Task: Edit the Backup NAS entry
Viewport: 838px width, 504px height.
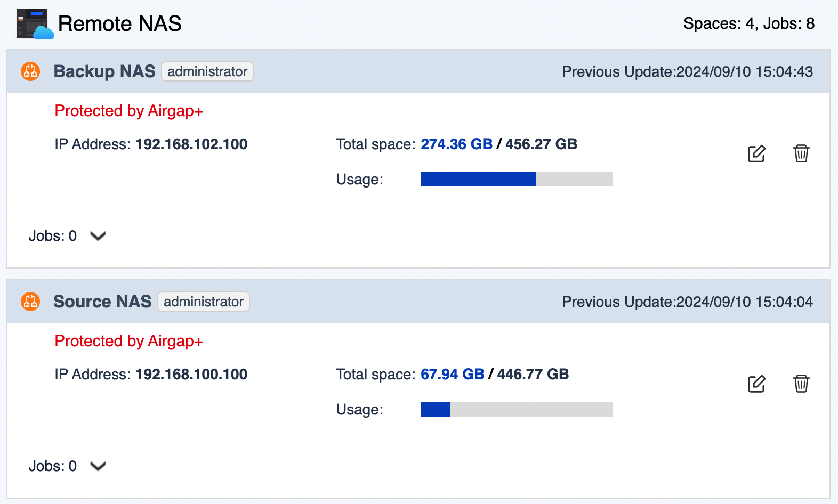Action: pos(756,153)
